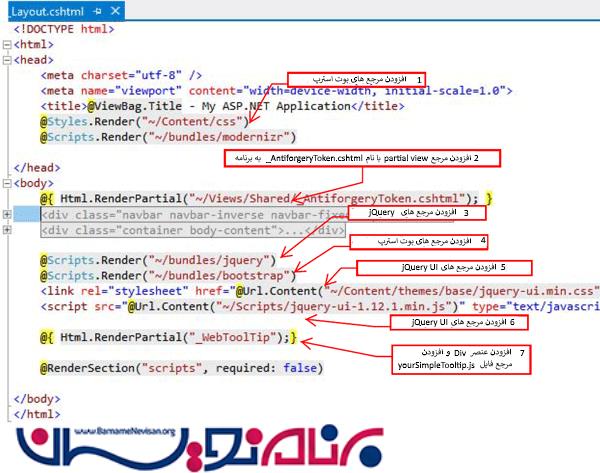
Task: Click the <!DOCTYPE html> line
Action: pos(64,29)
